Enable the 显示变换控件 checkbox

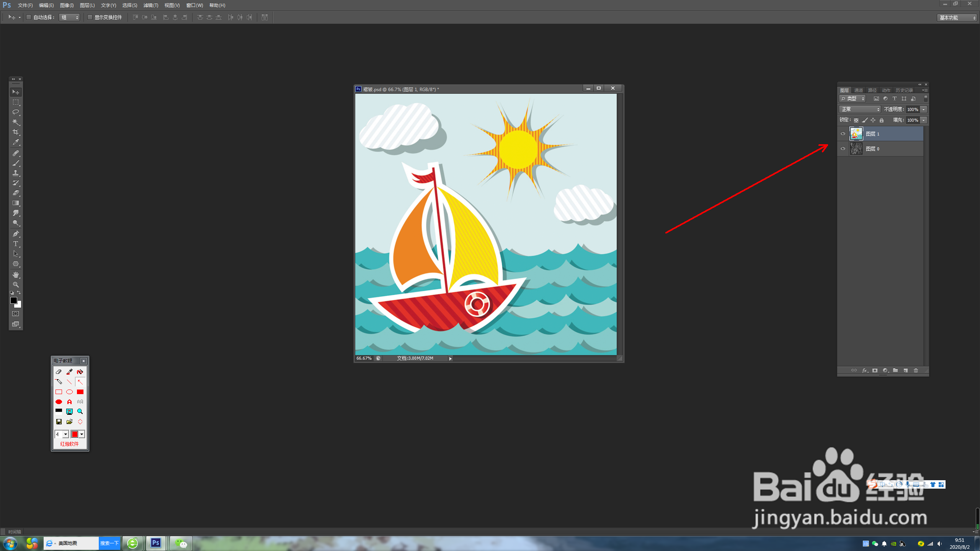click(x=90, y=17)
